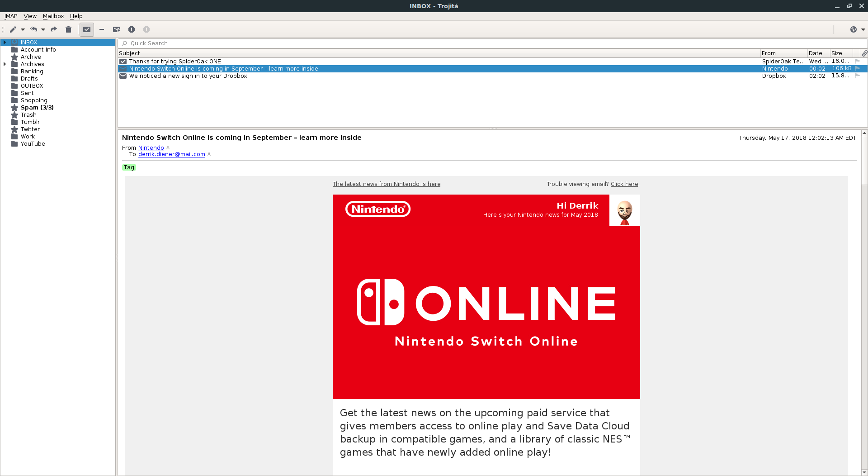This screenshot has width=868, height=476.
Task: Open the reply options dropdown arrow
Action: click(43, 29)
